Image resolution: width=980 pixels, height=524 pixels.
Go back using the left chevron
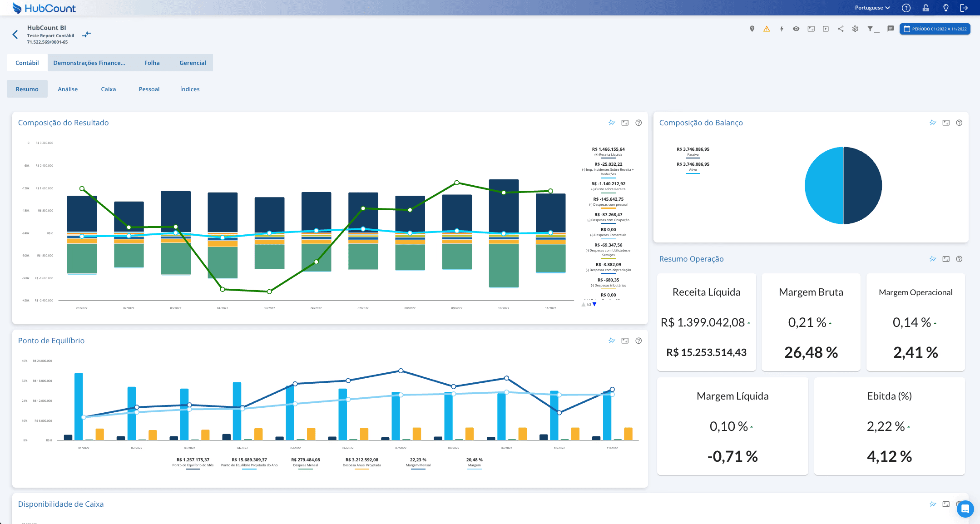point(15,35)
